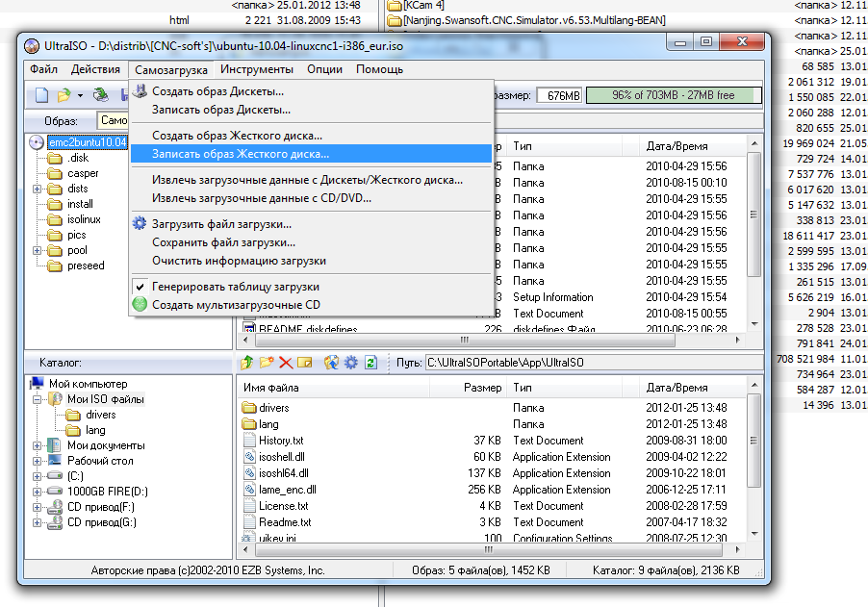Select History.txt in the catalog file list
Viewport: 868px width, 607px height.
(x=281, y=441)
